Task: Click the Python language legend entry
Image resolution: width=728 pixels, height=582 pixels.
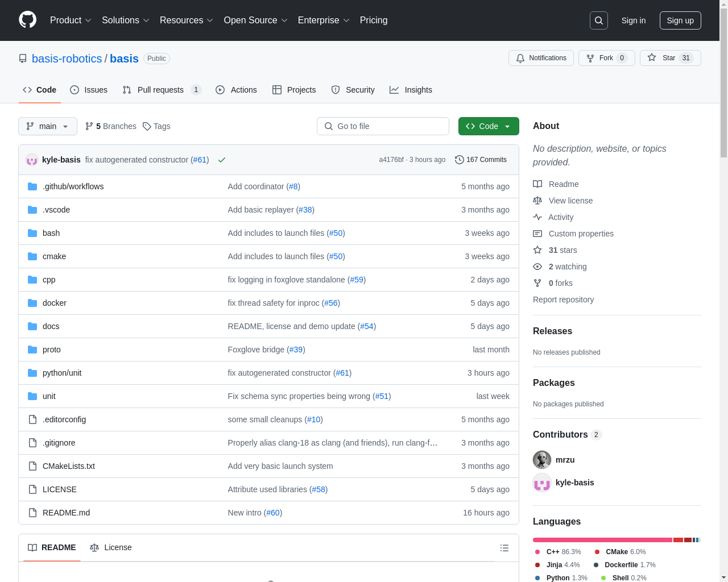Action: click(561, 578)
